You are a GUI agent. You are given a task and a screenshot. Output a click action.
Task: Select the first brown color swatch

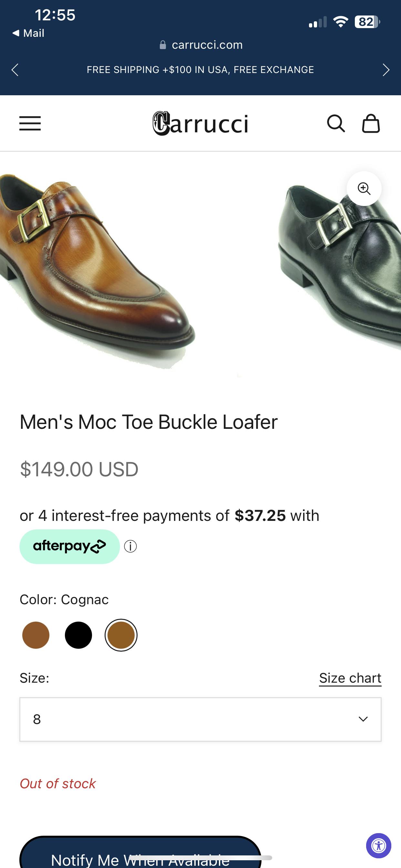[x=36, y=635]
